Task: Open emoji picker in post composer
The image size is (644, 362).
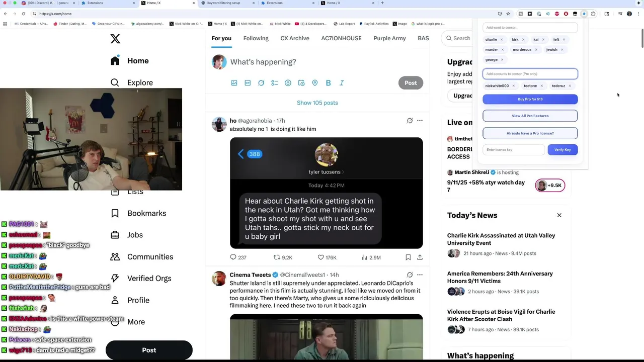Action: (x=288, y=83)
